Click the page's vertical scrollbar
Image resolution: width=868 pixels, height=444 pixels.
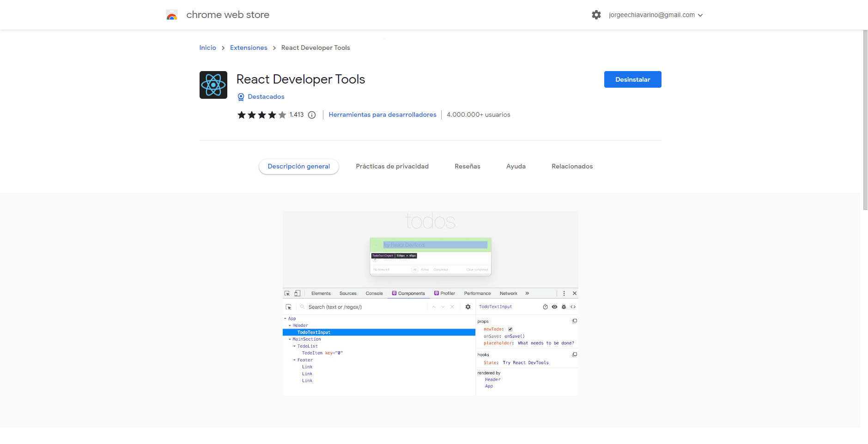(865, 120)
